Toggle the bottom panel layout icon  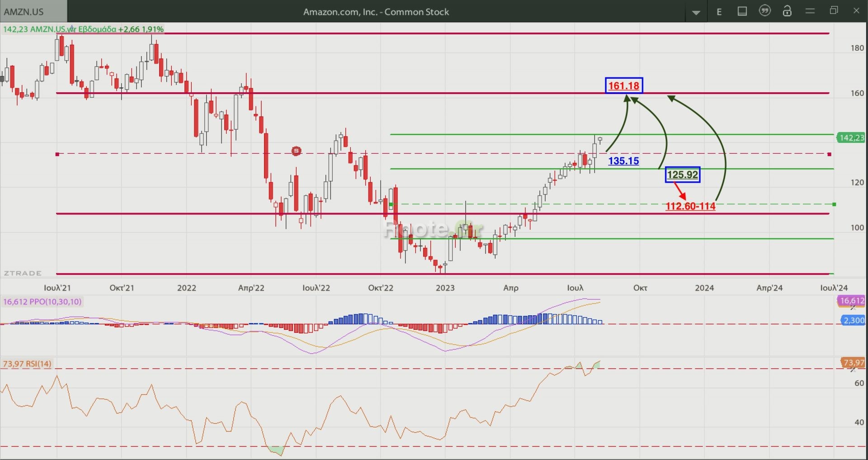tap(742, 11)
